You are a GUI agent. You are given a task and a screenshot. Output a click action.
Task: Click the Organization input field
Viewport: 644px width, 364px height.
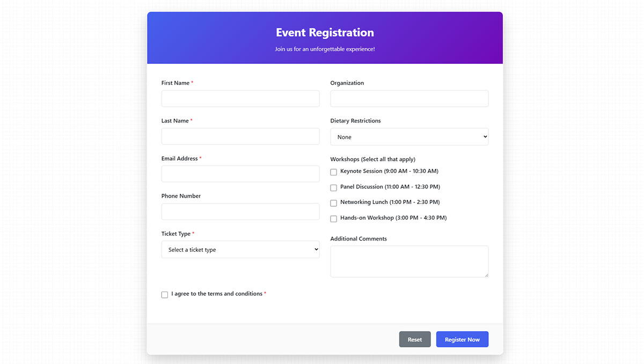[409, 98]
